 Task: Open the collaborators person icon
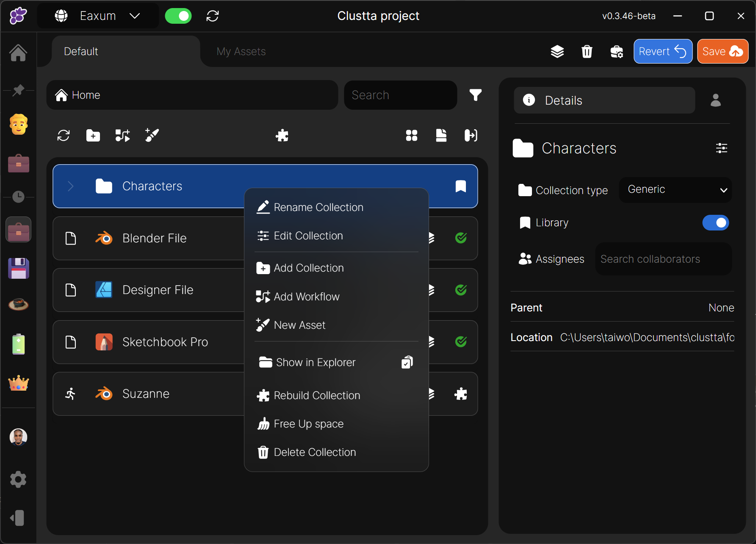pos(716,100)
